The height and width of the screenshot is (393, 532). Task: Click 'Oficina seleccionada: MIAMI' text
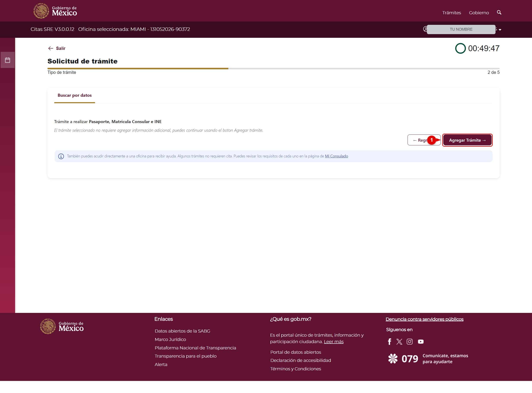[x=112, y=29]
